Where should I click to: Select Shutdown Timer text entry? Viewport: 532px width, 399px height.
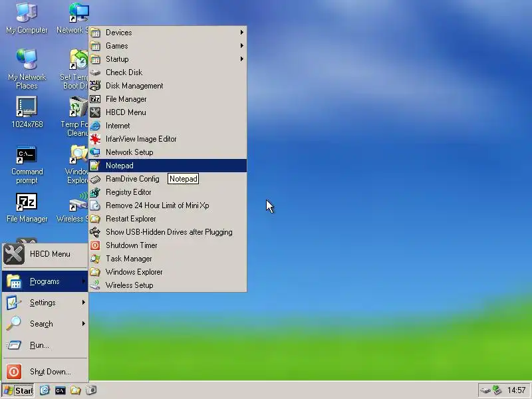(131, 245)
